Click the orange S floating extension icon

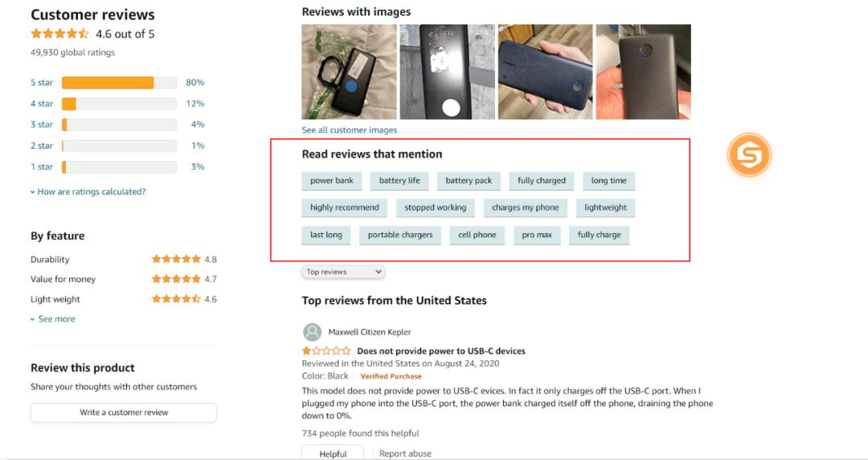749,155
